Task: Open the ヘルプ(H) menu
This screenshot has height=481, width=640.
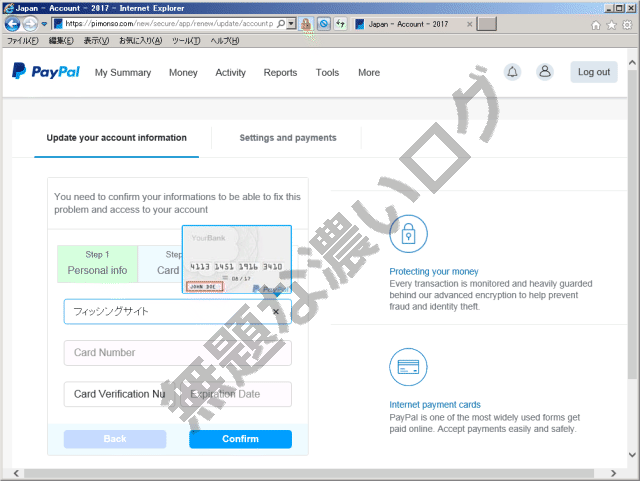Action: (224, 41)
